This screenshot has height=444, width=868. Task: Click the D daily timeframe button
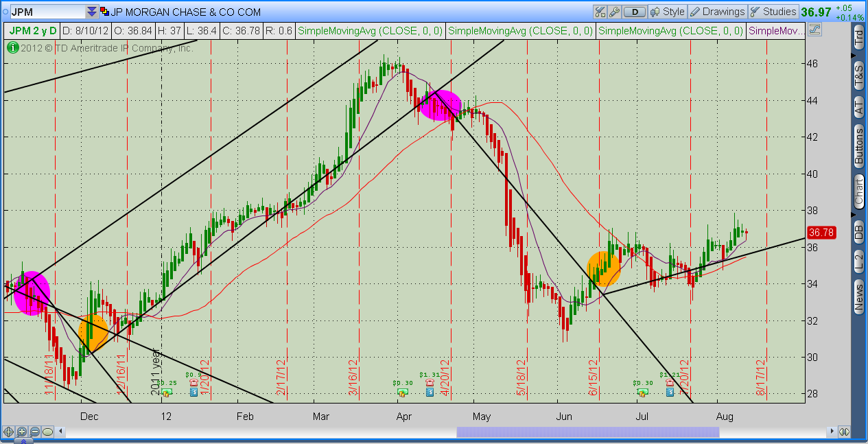pyautogui.click(x=635, y=12)
